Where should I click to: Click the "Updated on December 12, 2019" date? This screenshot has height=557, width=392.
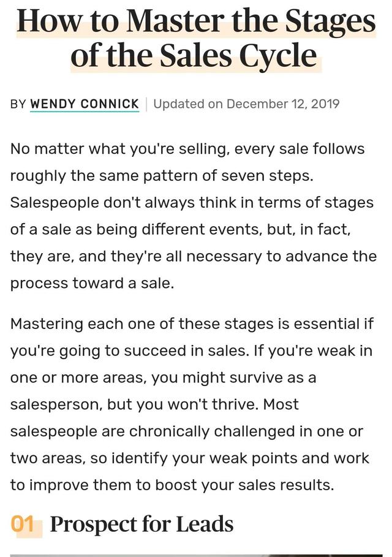coord(246,104)
